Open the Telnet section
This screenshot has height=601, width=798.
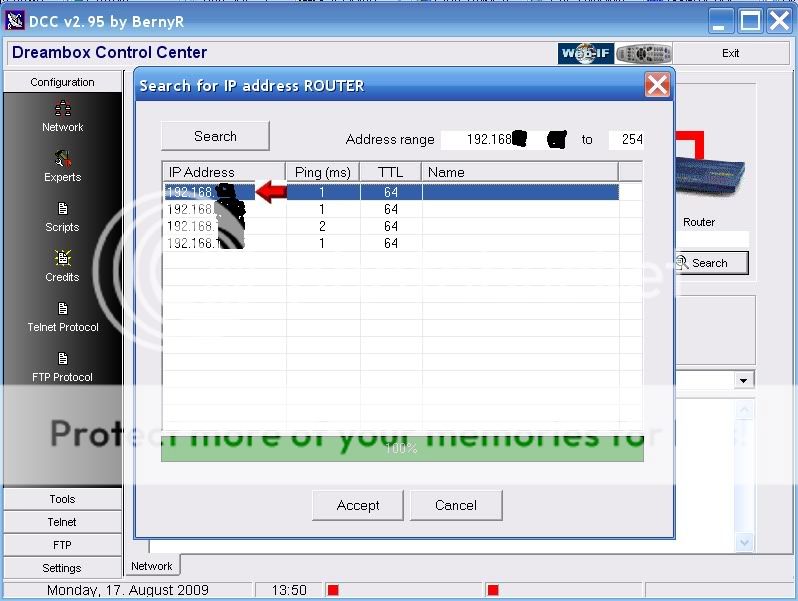[62, 522]
